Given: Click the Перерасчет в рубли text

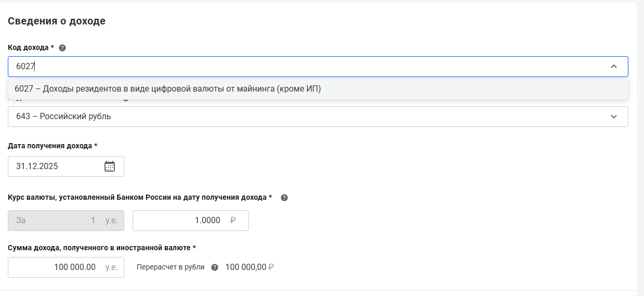Looking at the screenshot, I should point(170,267).
